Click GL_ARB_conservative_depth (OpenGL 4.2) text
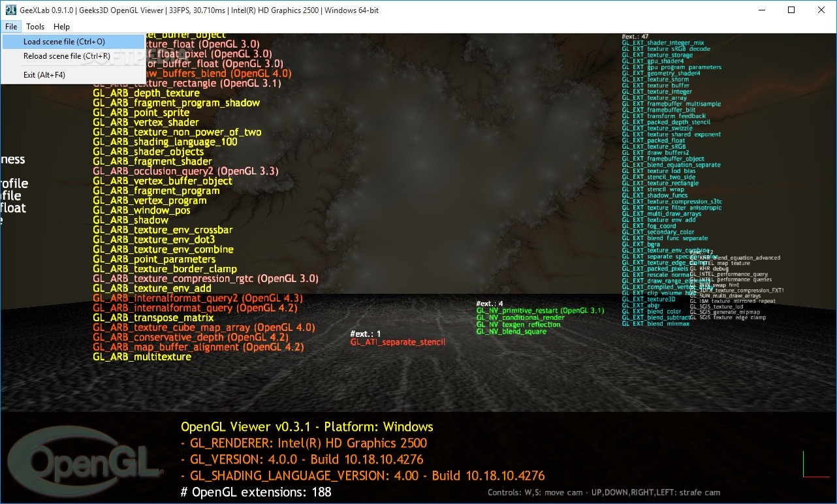Image resolution: width=837 pixels, height=504 pixels. click(191, 337)
